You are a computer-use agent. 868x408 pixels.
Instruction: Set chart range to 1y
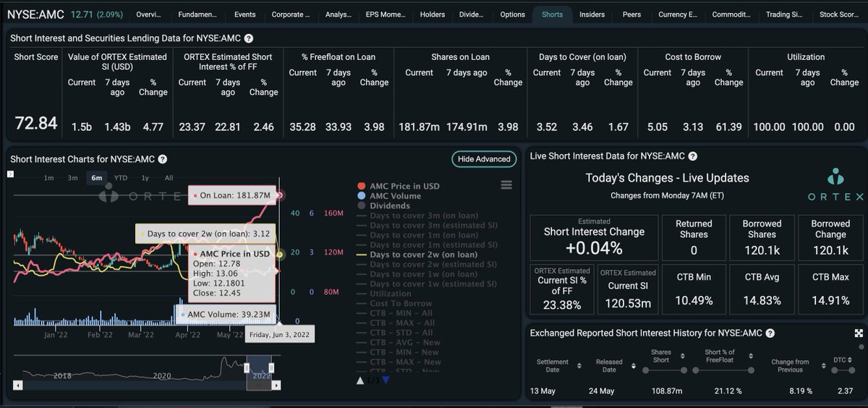(145, 177)
